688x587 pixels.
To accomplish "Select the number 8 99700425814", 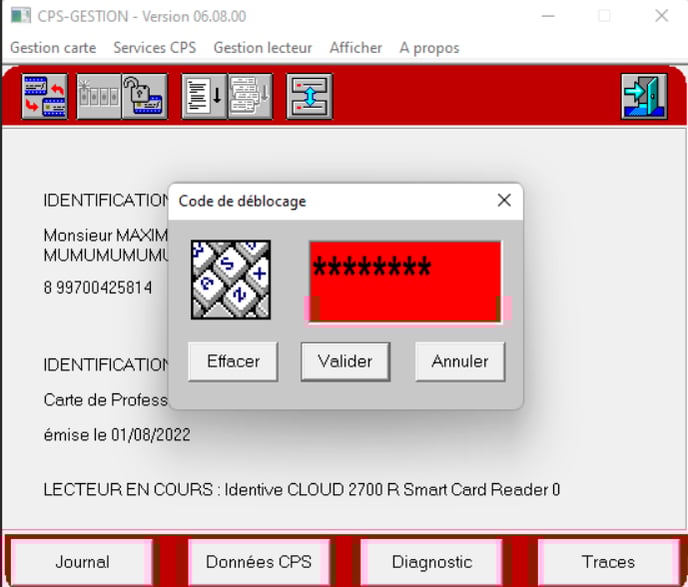I will coord(98,288).
